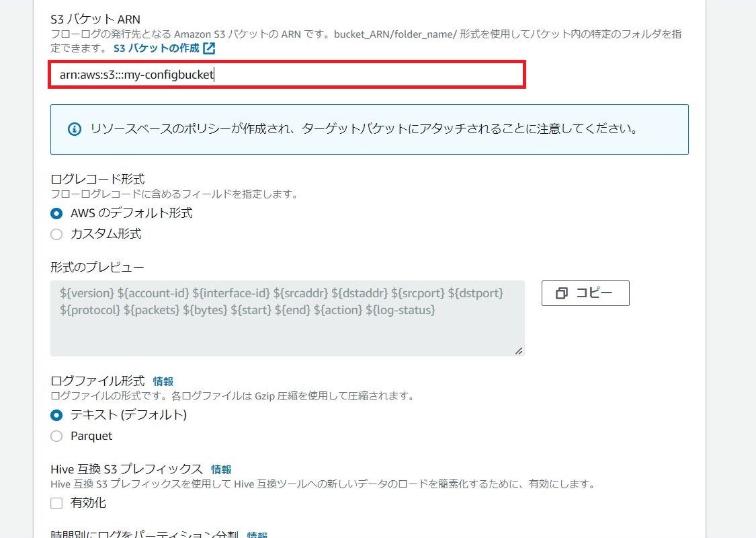Click the リソースベースのポリシー notice text
The height and width of the screenshot is (538, 756).
(x=364, y=129)
